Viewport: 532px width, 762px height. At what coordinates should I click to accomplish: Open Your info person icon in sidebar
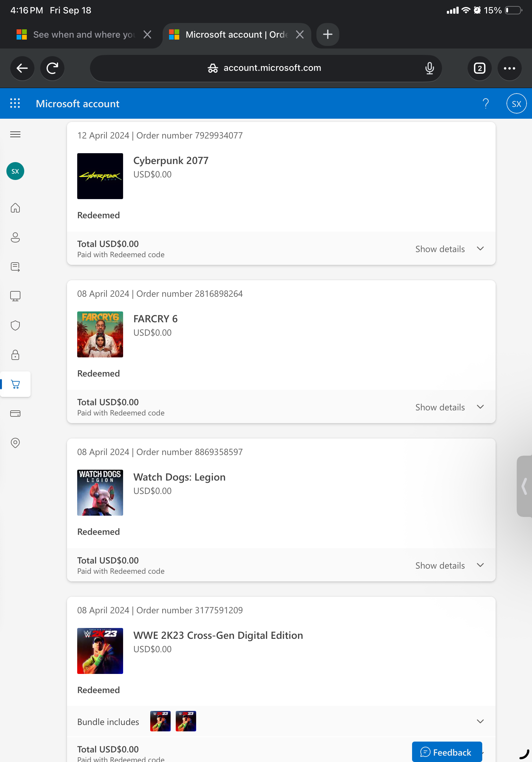(x=15, y=237)
